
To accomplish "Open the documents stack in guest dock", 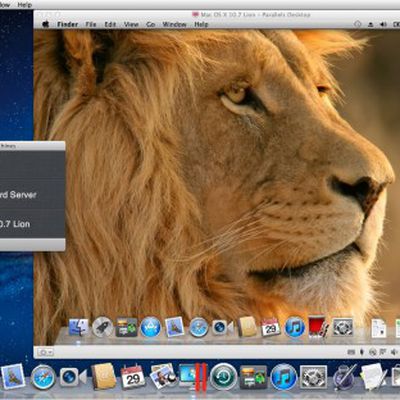I will tap(379, 328).
